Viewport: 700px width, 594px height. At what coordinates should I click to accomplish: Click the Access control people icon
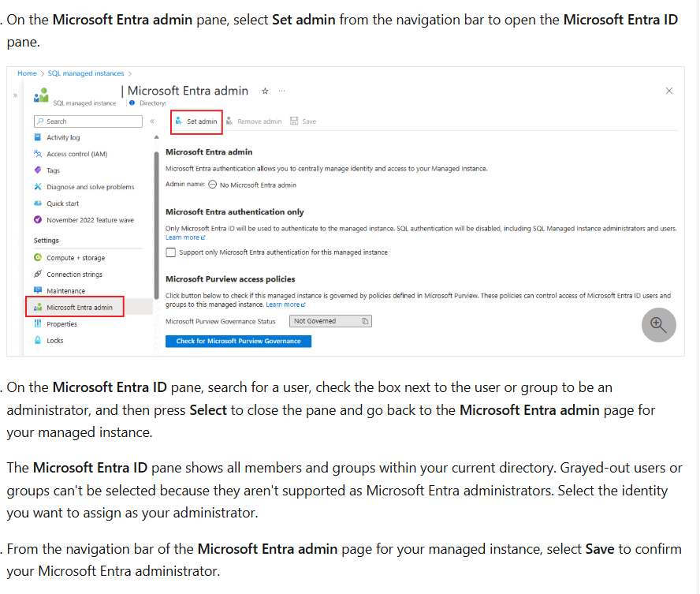click(x=38, y=154)
